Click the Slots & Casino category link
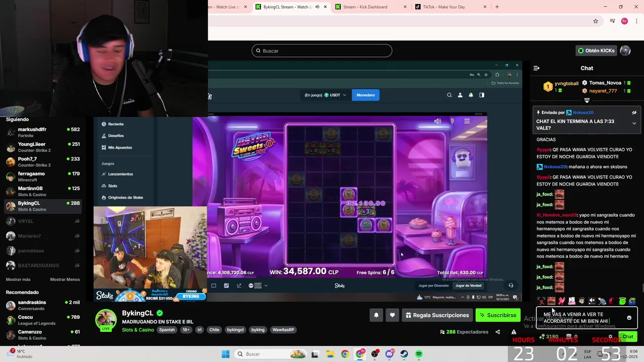Image resolution: width=644 pixels, height=362 pixels. click(x=138, y=330)
